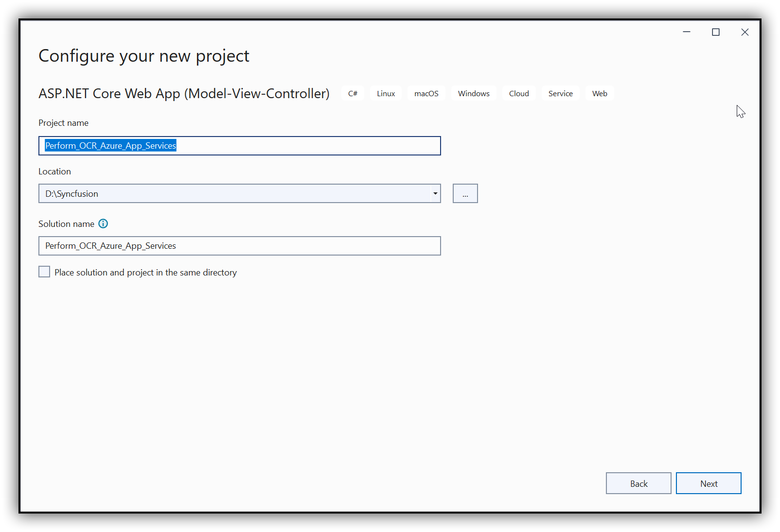780x532 pixels.
Task: Click the Solution name info icon
Action: tap(103, 223)
